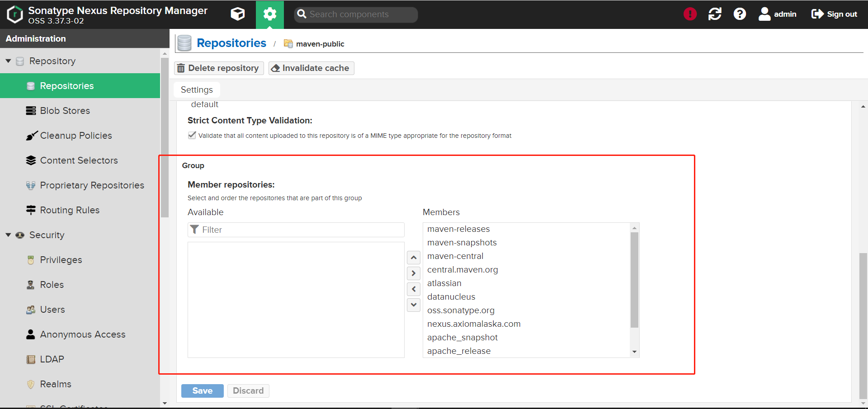The width and height of the screenshot is (868, 409).
Task: Click the Users icon in sidebar
Action: tap(31, 310)
